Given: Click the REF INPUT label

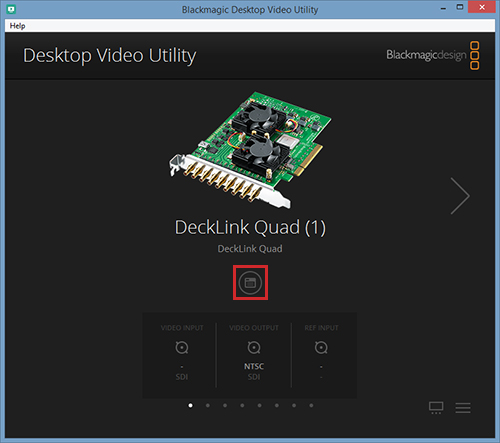Looking at the screenshot, I should 321,328.
